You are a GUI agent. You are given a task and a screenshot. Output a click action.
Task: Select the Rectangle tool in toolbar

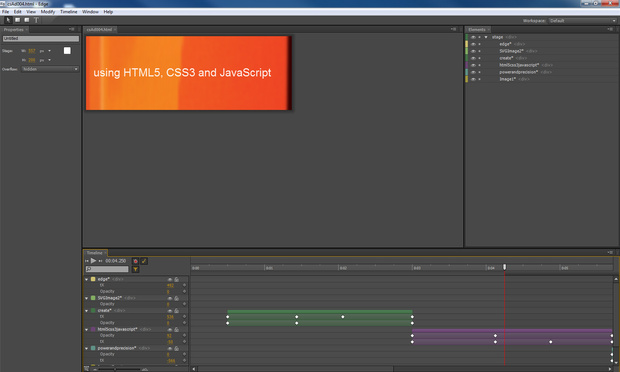click(x=17, y=20)
